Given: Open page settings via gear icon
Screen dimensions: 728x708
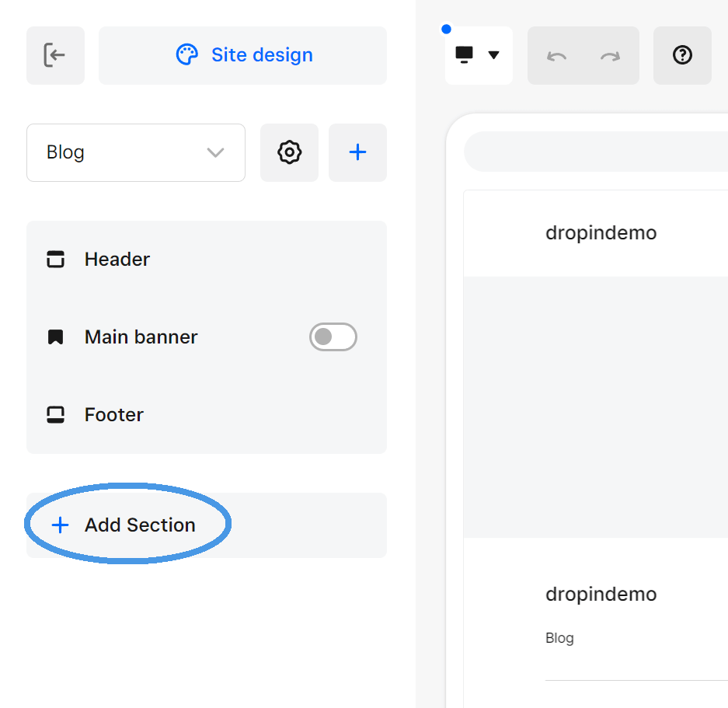Looking at the screenshot, I should coord(289,152).
